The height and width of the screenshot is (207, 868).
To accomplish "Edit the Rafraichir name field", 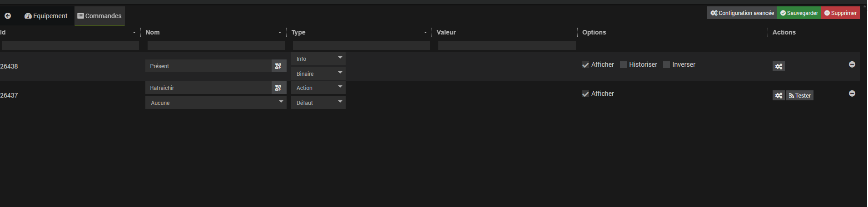I will (x=208, y=88).
